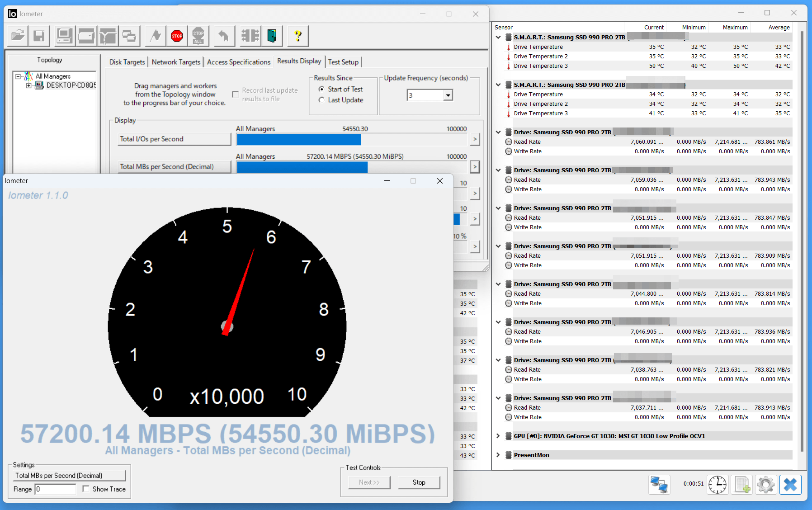Screen dimensions: 812x510
Task: Click the Start Tests flag icon
Action: point(156,36)
